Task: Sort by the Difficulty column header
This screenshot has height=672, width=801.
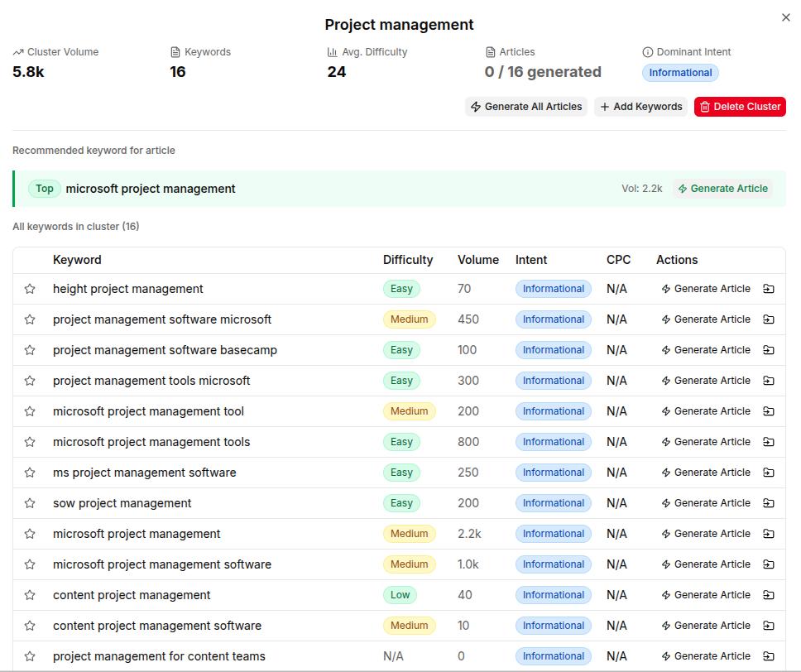Action: point(408,260)
